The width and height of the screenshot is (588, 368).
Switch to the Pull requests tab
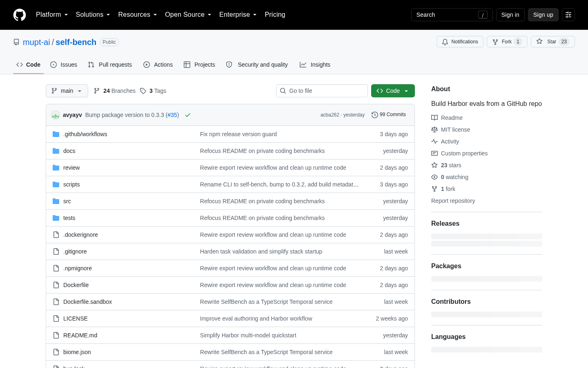pyautogui.click(x=110, y=65)
